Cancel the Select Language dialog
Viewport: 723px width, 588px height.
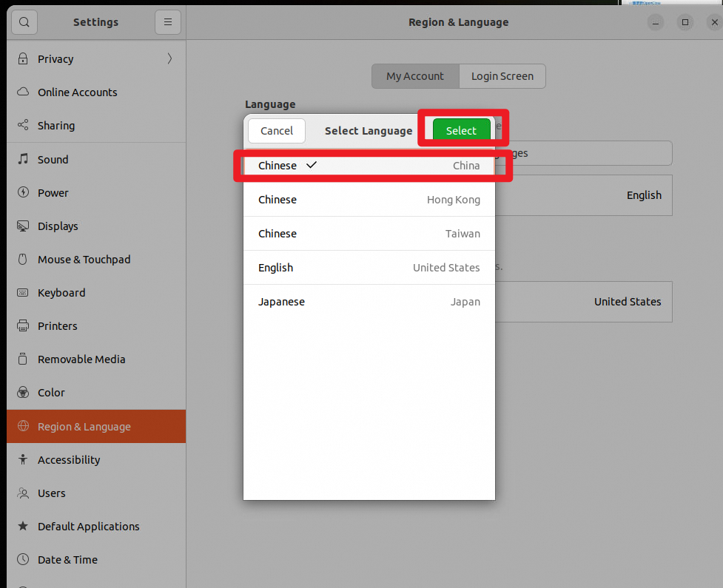point(277,131)
